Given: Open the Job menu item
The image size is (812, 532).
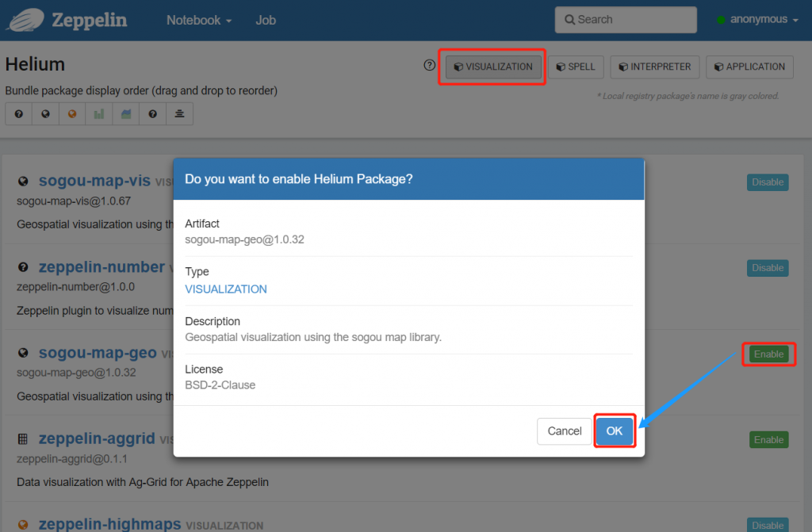Looking at the screenshot, I should point(266,21).
